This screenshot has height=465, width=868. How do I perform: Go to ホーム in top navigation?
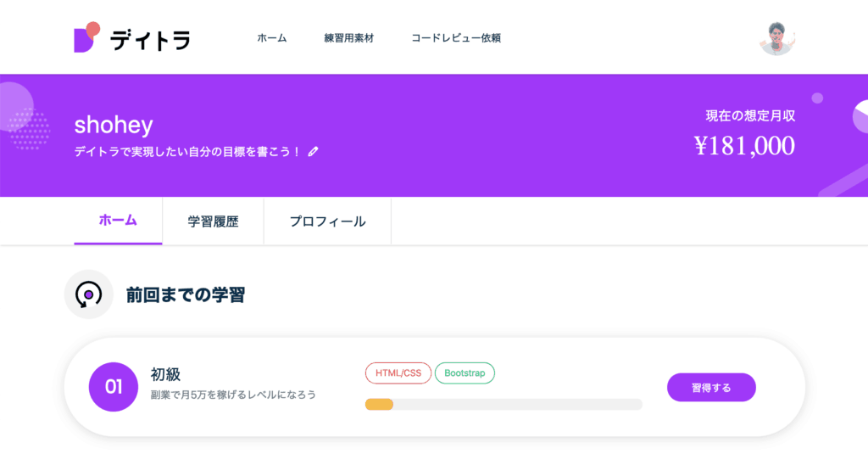[x=272, y=38]
